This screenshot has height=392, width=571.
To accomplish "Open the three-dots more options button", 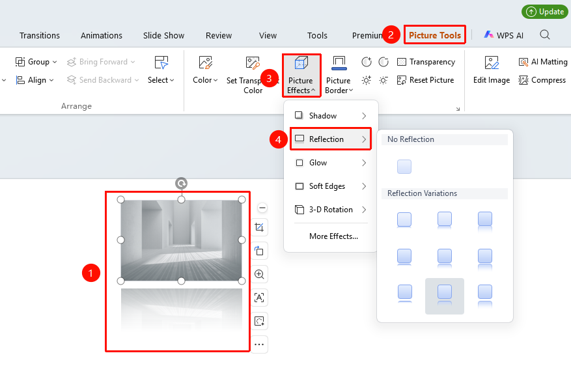I will (259, 344).
